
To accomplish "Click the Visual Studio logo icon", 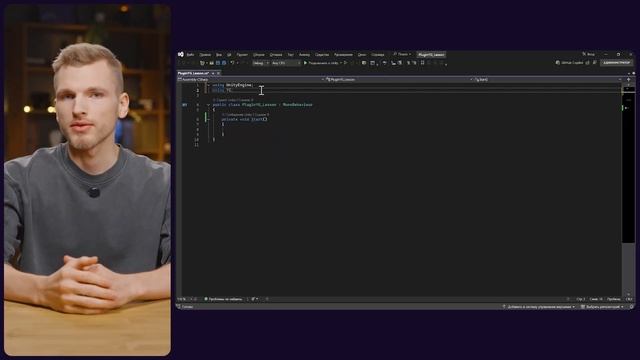I will (181, 54).
